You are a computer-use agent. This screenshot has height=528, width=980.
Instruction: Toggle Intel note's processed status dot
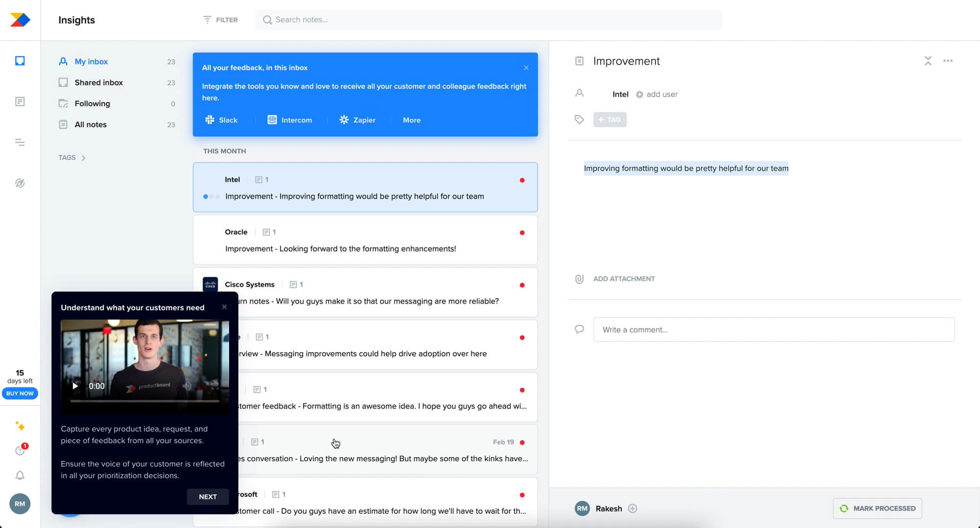pyautogui.click(x=522, y=180)
